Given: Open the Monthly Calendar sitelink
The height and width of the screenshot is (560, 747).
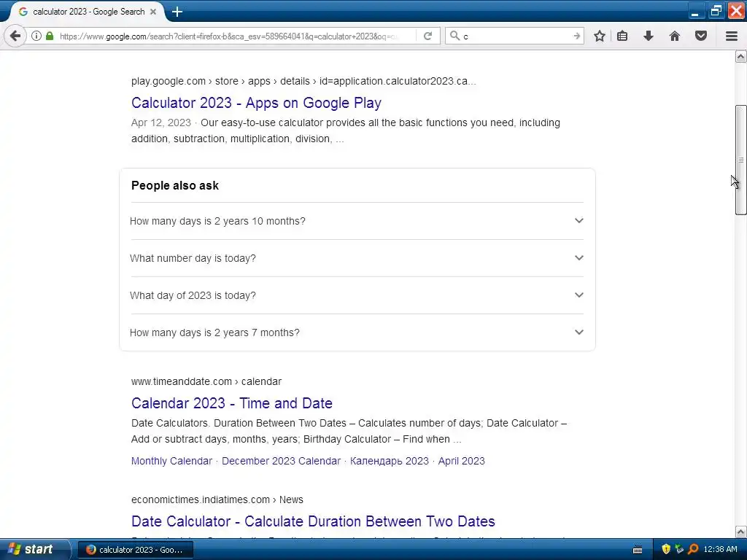Looking at the screenshot, I should [x=171, y=461].
